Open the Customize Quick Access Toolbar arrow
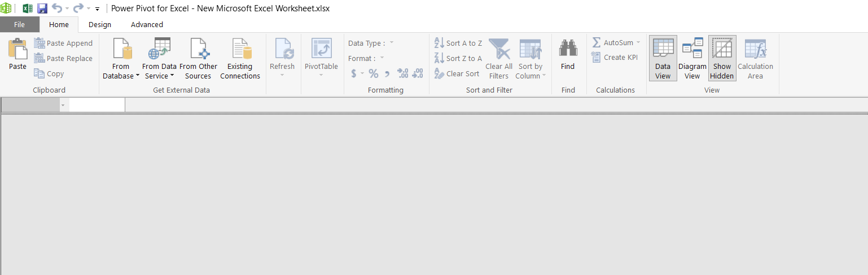 [97, 9]
